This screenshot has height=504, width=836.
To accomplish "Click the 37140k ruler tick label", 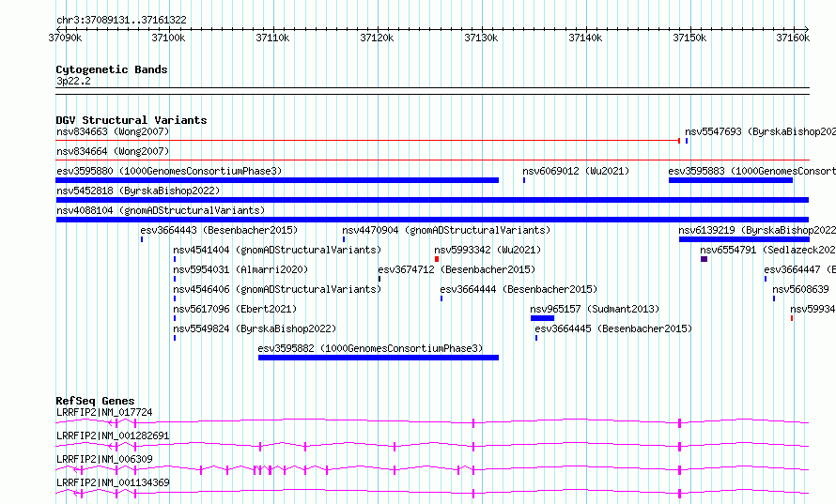I will pos(585,38).
